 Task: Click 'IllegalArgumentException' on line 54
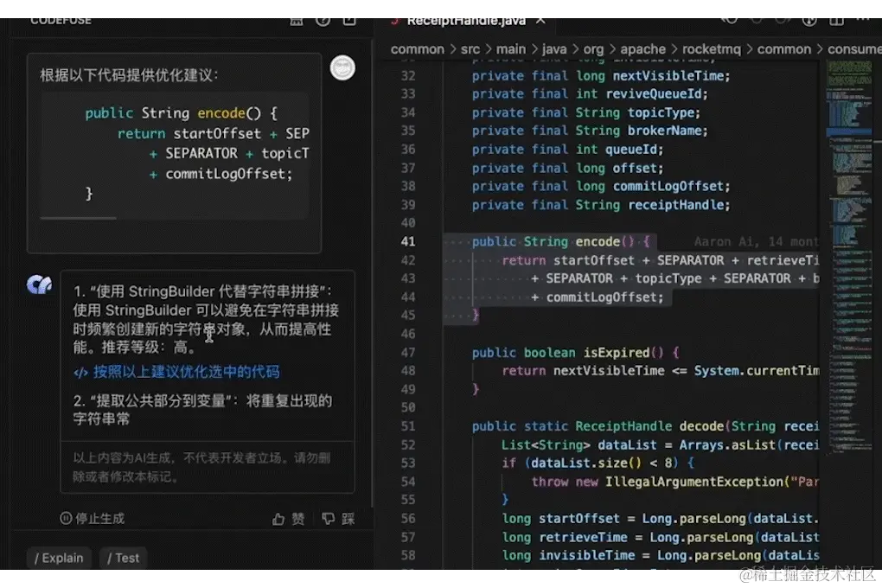pyautogui.click(x=693, y=482)
